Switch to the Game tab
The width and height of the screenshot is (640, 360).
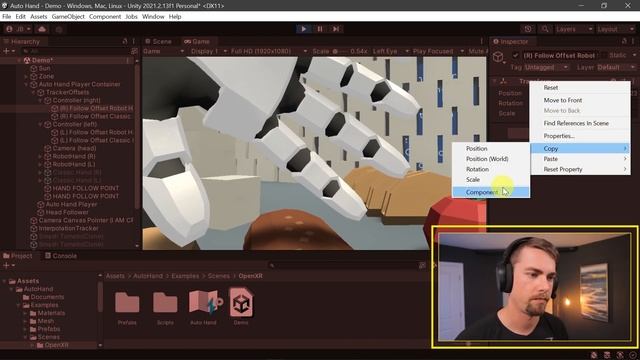click(197, 41)
